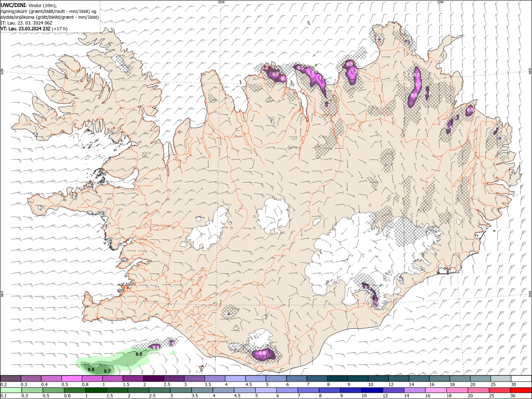The image size is (532, 399).
Task: Click the '0.1' label on the rain scale
Action: [3, 396]
